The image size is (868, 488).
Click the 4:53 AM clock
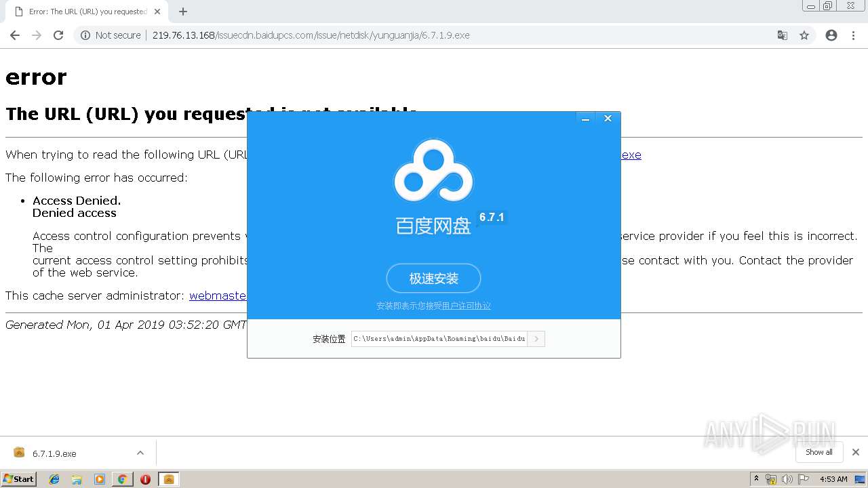tap(833, 479)
